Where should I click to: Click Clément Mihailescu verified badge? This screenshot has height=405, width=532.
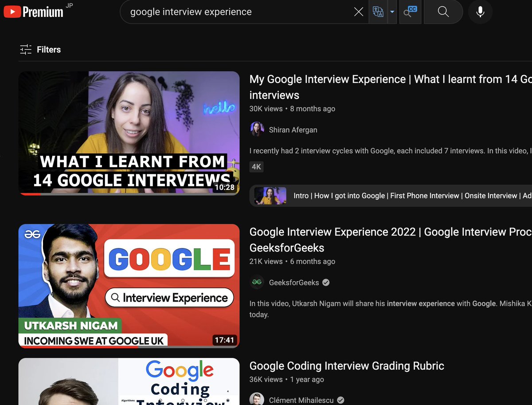pos(340,401)
